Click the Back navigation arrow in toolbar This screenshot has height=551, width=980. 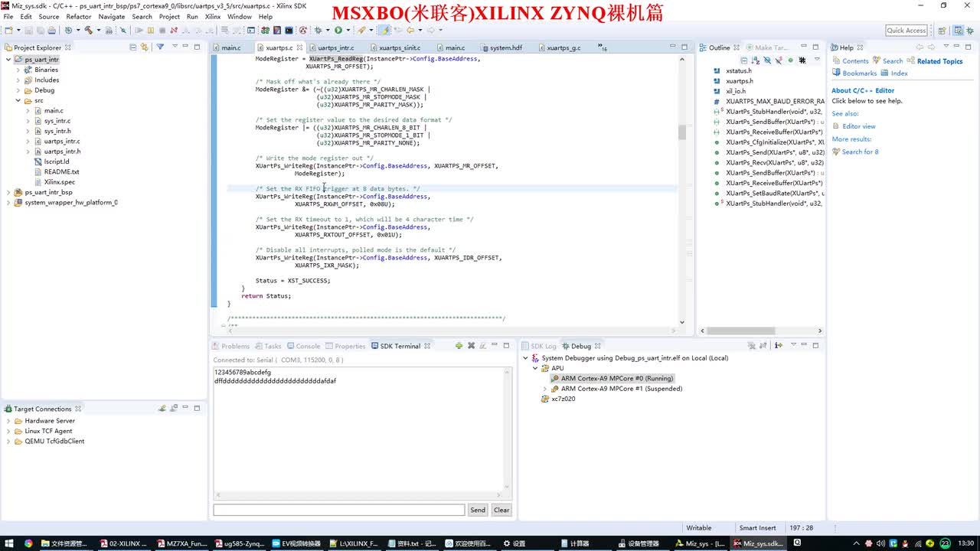pos(410,30)
